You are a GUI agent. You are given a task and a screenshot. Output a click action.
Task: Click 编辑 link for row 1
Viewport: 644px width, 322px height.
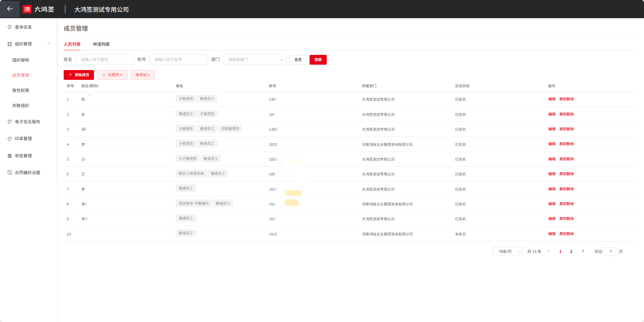pos(552,99)
